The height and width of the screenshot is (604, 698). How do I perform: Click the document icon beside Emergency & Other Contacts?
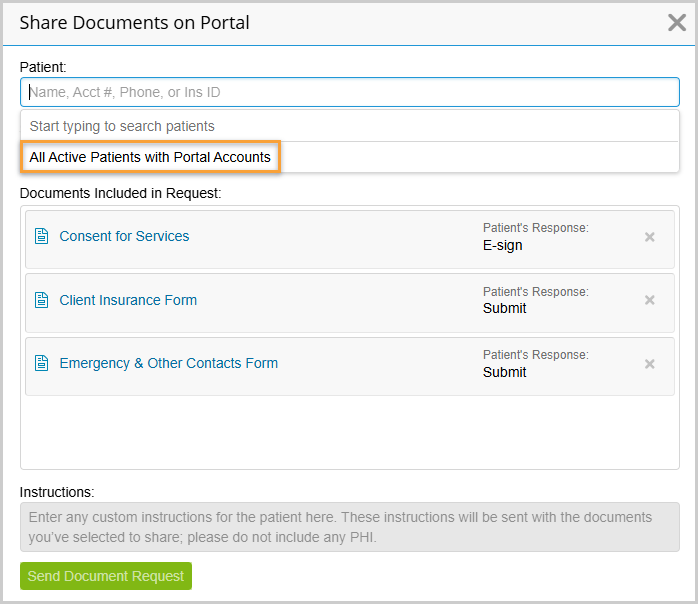pos(42,364)
